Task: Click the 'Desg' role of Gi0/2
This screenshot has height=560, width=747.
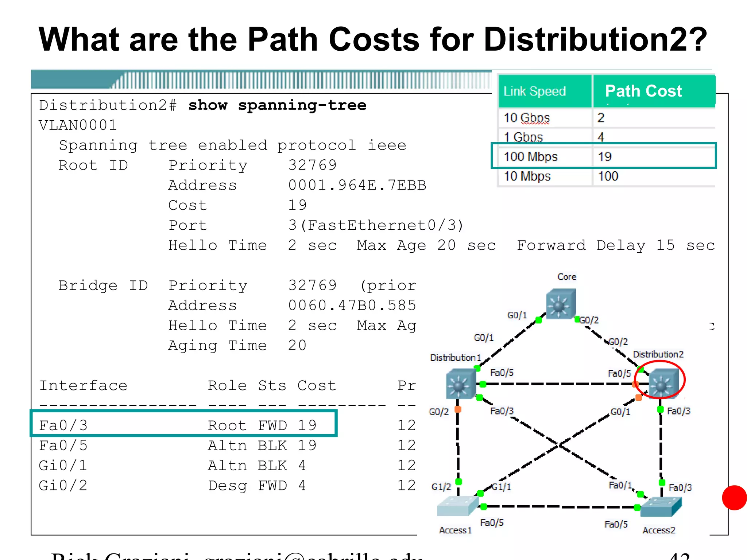Action: tap(227, 486)
